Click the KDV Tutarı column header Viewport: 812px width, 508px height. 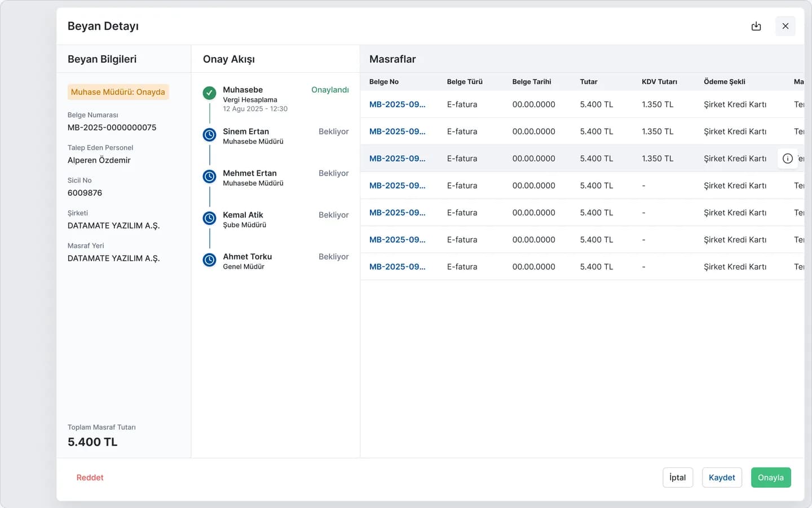660,82
